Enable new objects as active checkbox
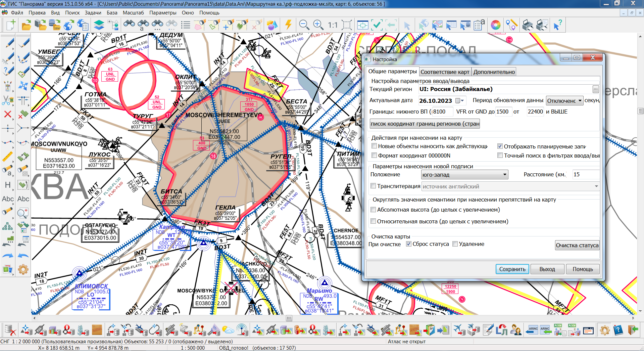 (x=374, y=146)
